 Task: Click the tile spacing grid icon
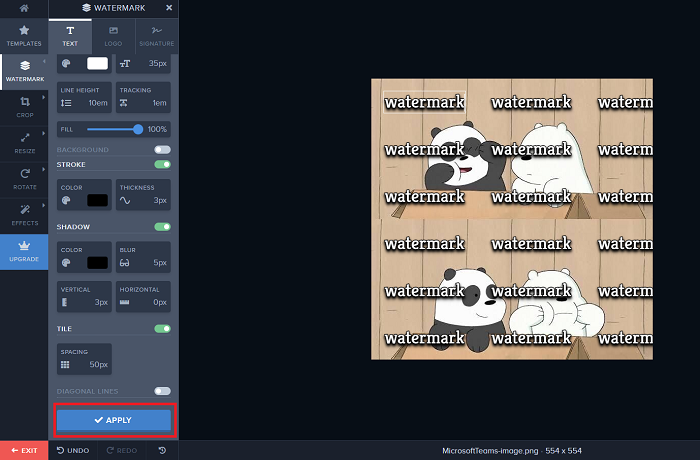(x=65, y=365)
